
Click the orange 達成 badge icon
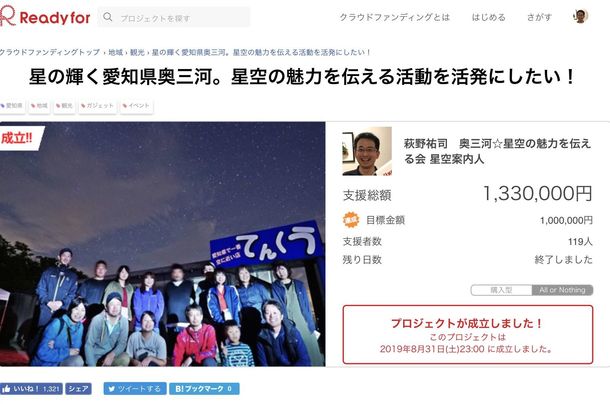pyautogui.click(x=351, y=220)
